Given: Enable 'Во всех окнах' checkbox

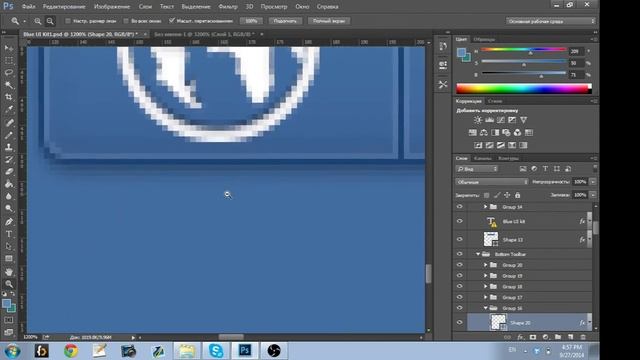Looking at the screenshot, I should [x=126, y=21].
